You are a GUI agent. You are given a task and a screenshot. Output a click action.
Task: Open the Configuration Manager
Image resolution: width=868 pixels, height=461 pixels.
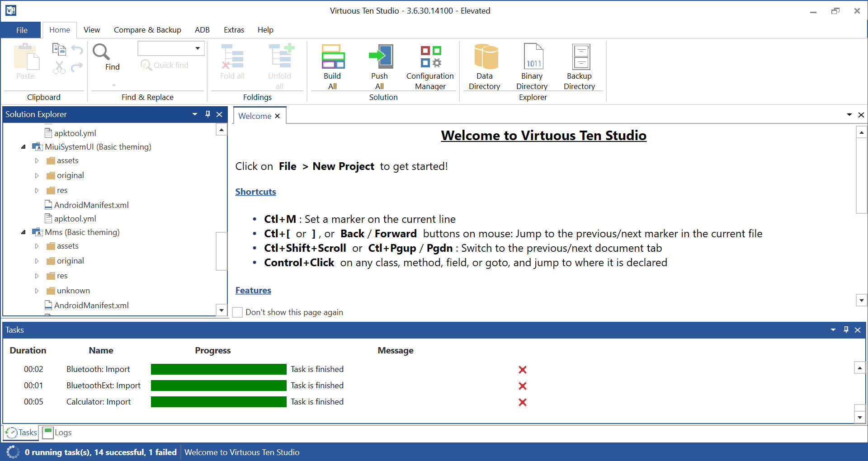[430, 66]
